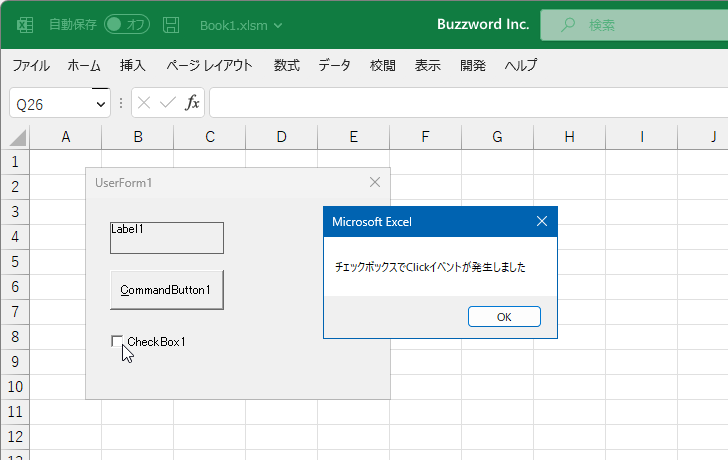
Task: Close the UserForm1 window
Action: [375, 182]
